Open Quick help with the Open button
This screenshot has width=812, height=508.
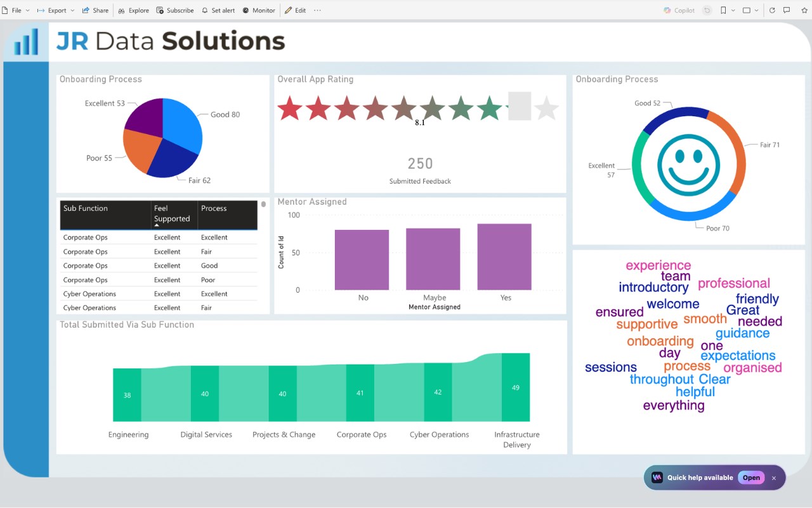coord(751,478)
